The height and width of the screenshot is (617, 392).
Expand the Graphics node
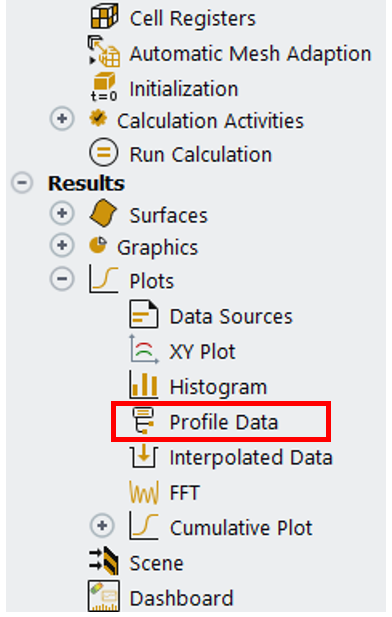pos(62,245)
